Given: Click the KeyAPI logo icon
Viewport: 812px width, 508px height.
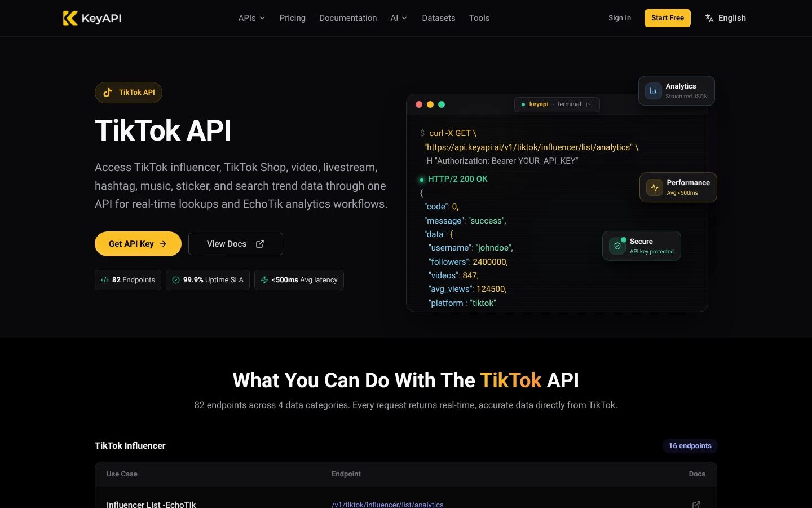Looking at the screenshot, I should 70,18.
